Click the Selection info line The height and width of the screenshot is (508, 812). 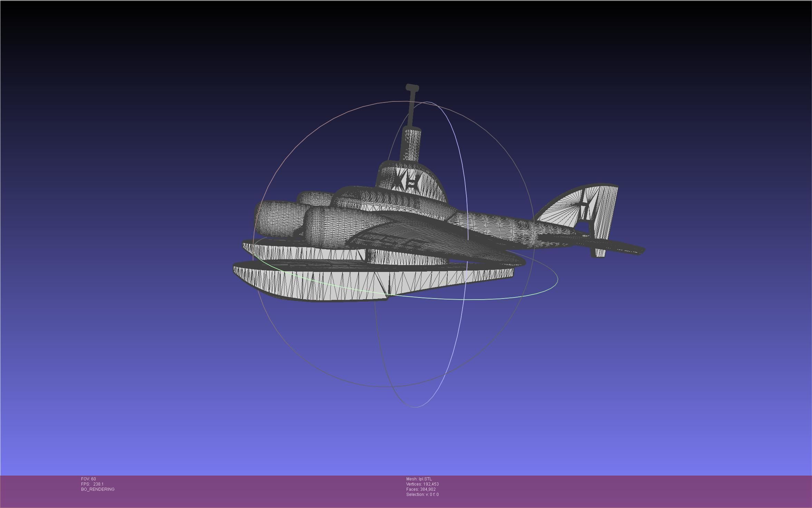422,495
